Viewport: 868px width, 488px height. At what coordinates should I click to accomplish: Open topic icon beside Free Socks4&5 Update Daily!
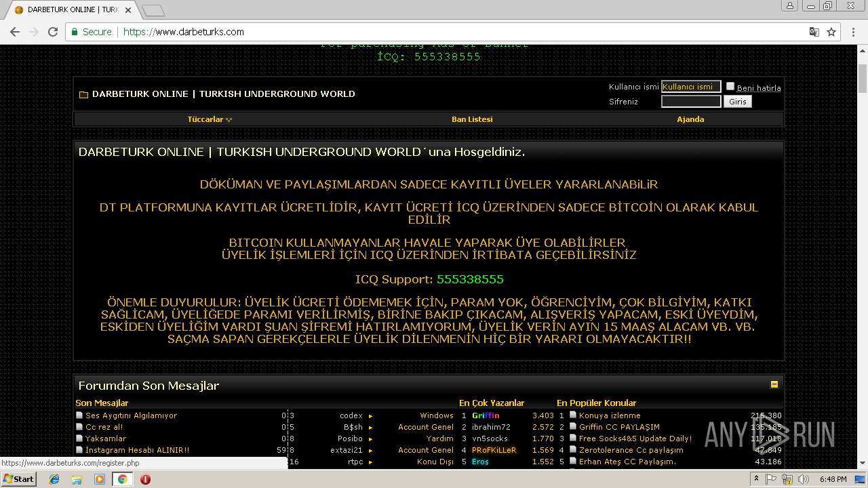573,439
